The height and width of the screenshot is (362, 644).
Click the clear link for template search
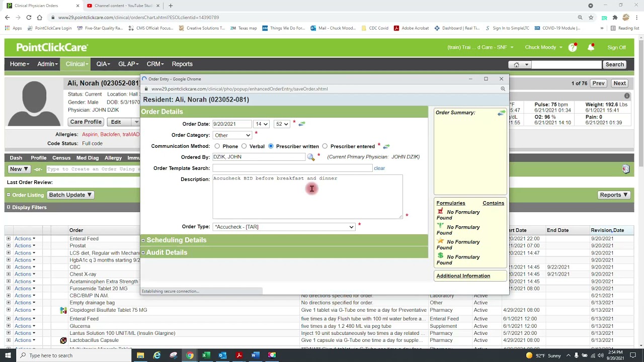click(x=379, y=168)
